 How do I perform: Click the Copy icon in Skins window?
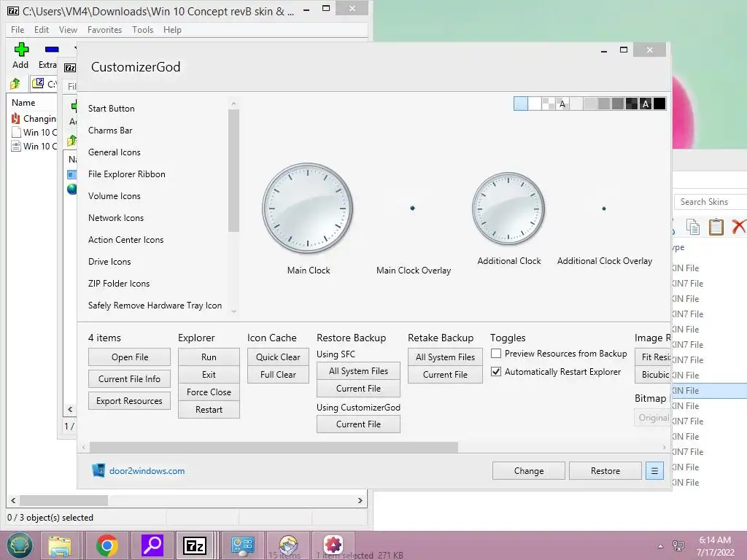tap(693, 227)
